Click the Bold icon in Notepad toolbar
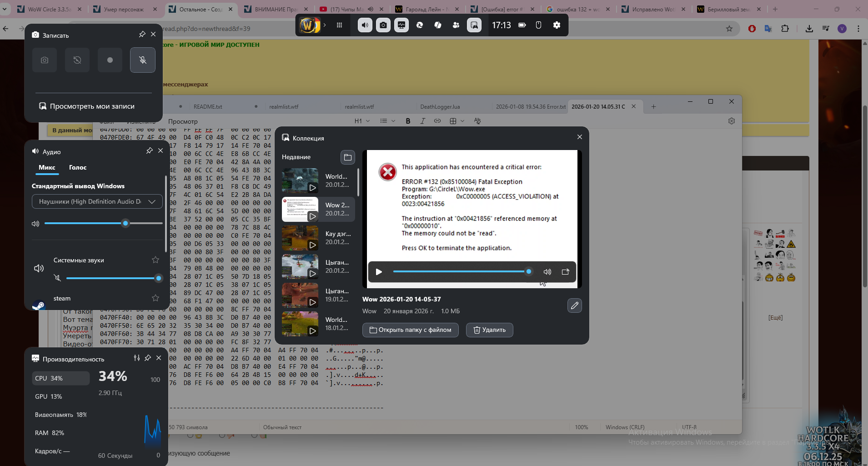The image size is (868, 466). (x=408, y=121)
